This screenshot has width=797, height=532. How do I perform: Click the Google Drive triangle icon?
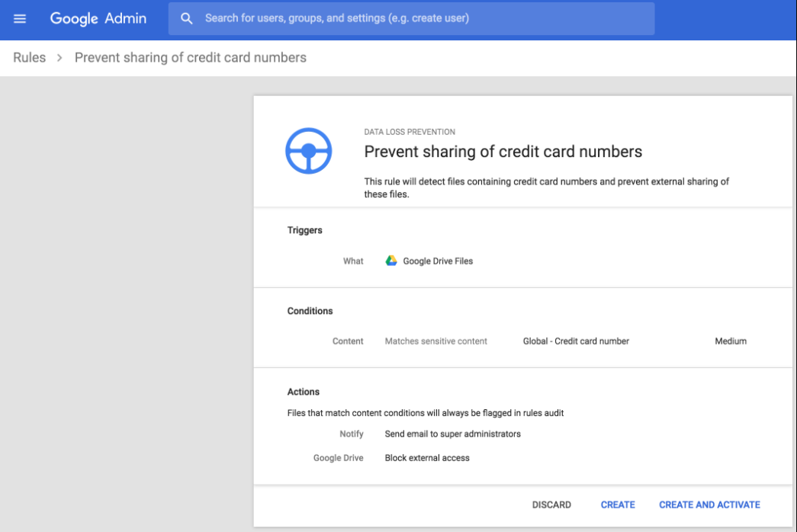[391, 261]
